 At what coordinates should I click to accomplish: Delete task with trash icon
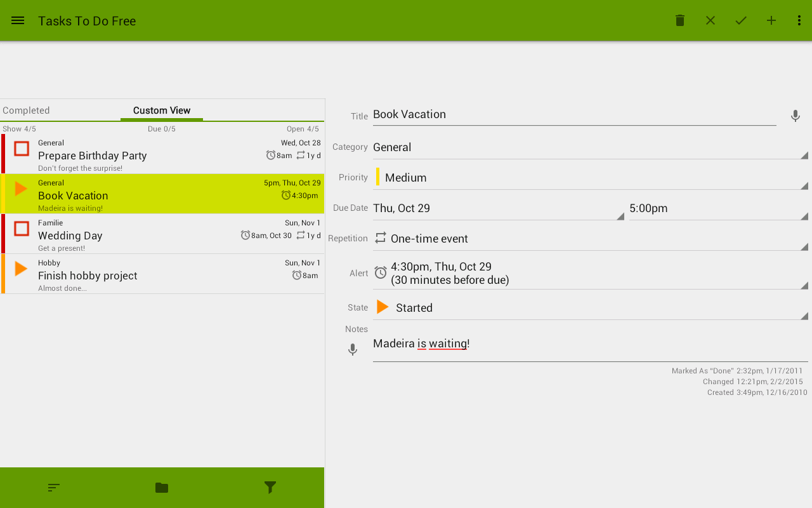[x=680, y=20]
